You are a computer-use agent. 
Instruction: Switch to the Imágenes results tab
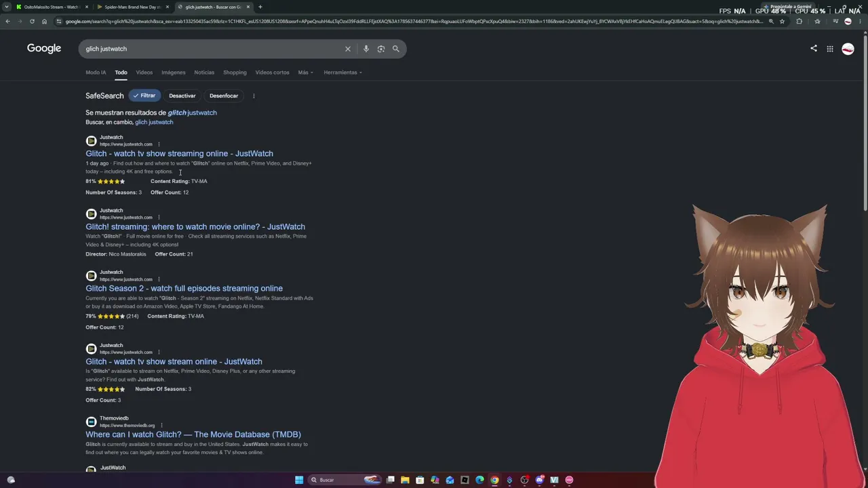coord(173,73)
